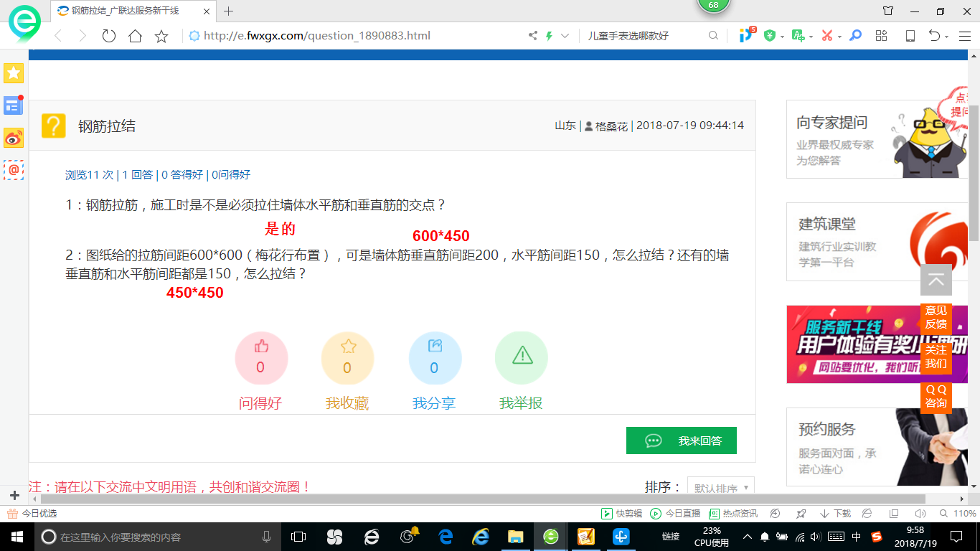Click the 服务新干线 survey banner

point(877,344)
